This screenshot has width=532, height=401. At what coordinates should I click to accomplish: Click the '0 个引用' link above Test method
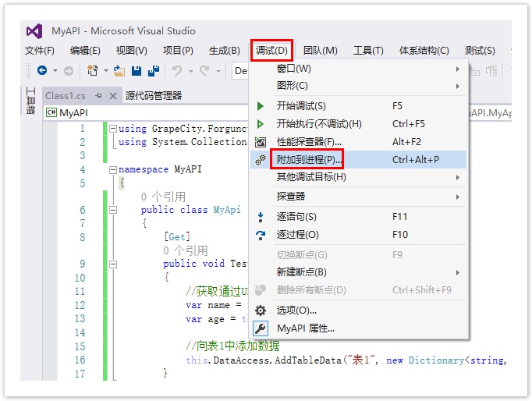point(186,250)
